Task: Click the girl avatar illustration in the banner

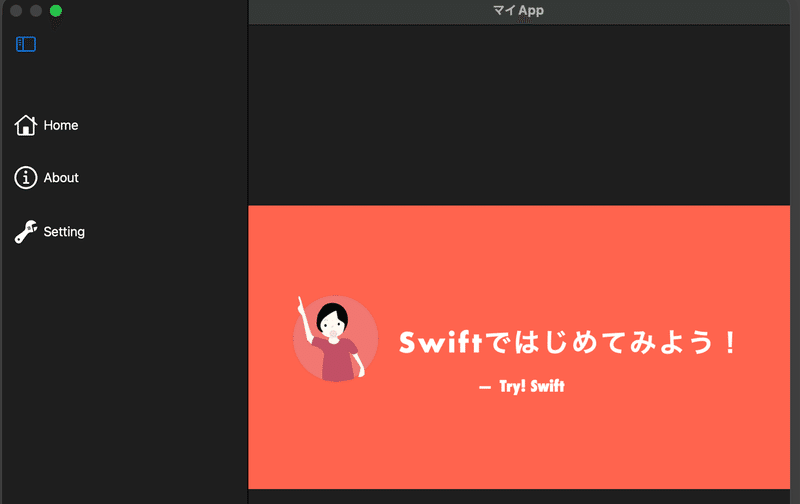Action: (x=334, y=339)
